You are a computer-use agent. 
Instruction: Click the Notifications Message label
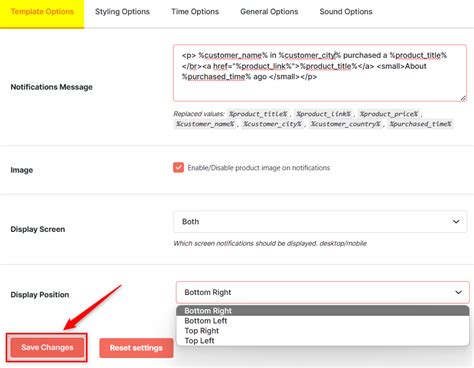[x=52, y=87]
